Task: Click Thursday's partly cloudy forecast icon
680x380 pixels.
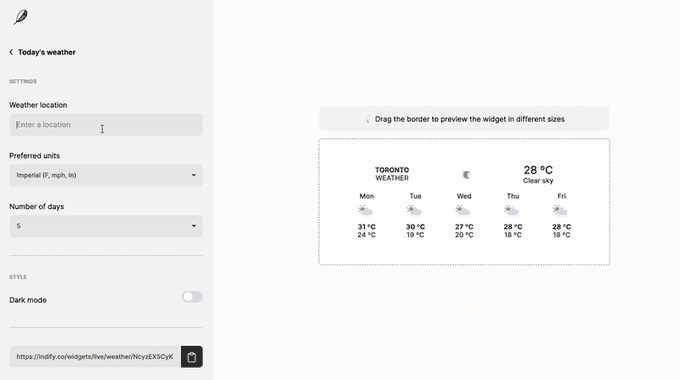Action: click(x=512, y=211)
